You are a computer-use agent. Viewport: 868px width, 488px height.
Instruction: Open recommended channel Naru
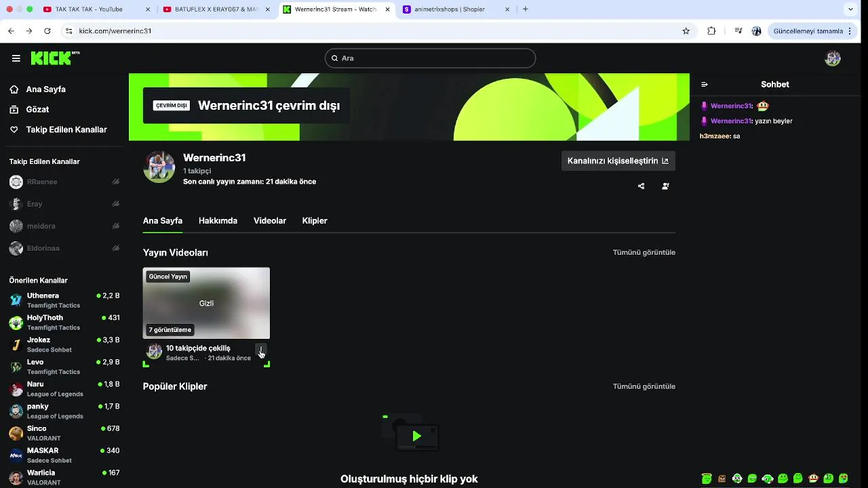click(64, 389)
